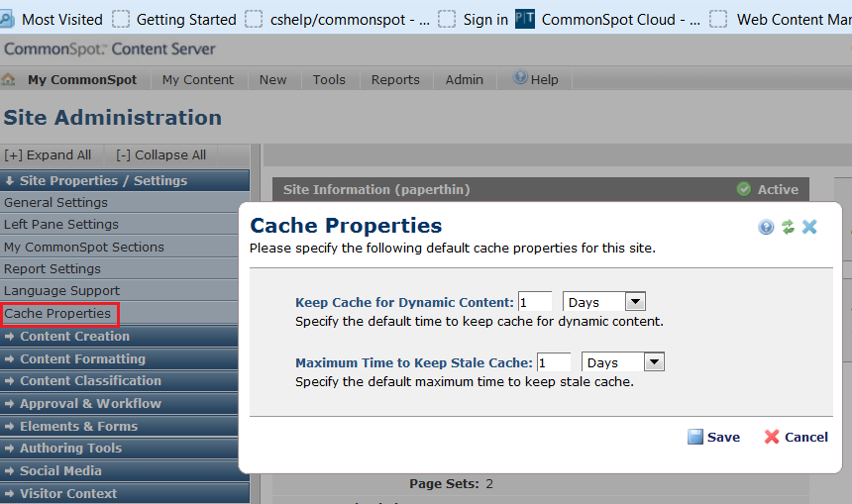This screenshot has width=852, height=504.
Task: Open the My CommonSpot menu
Action: pos(82,80)
